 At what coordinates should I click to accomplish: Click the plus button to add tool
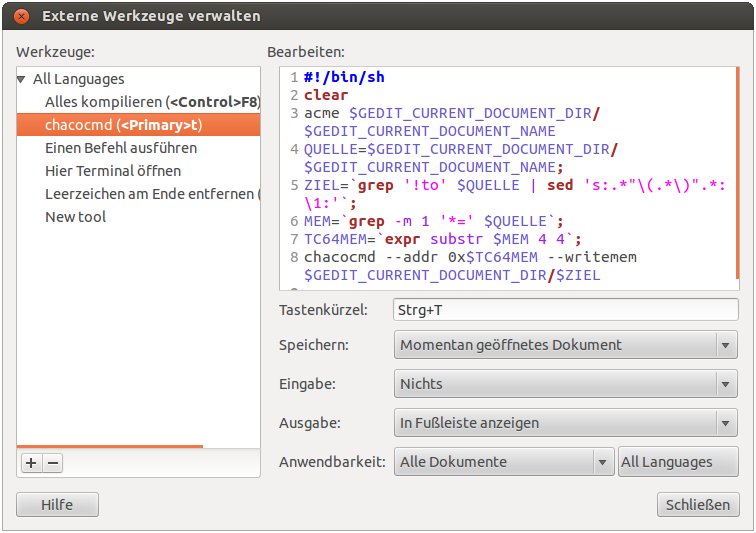30,463
